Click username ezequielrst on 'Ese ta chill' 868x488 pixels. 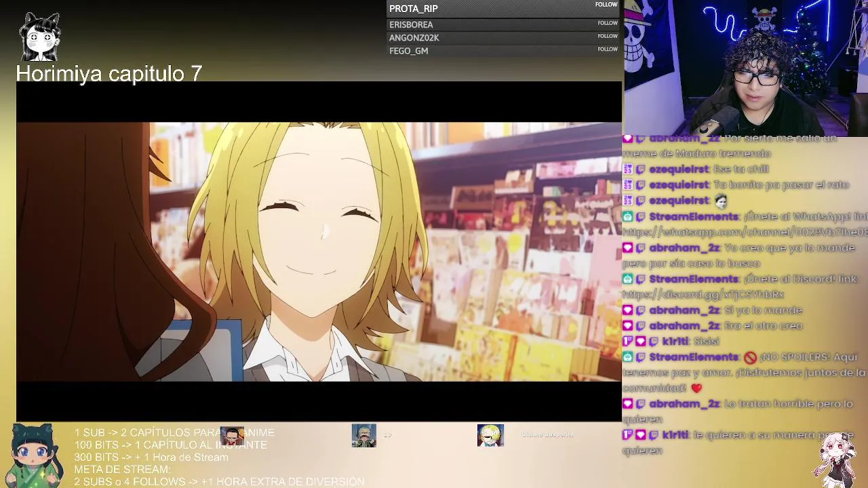[679, 169]
